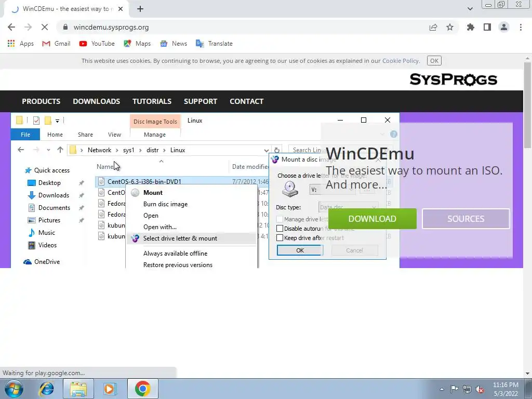Click the wincdemu.sysprogs.org address bar
Image resolution: width=532 pixels, height=399 pixels.
coord(237,27)
